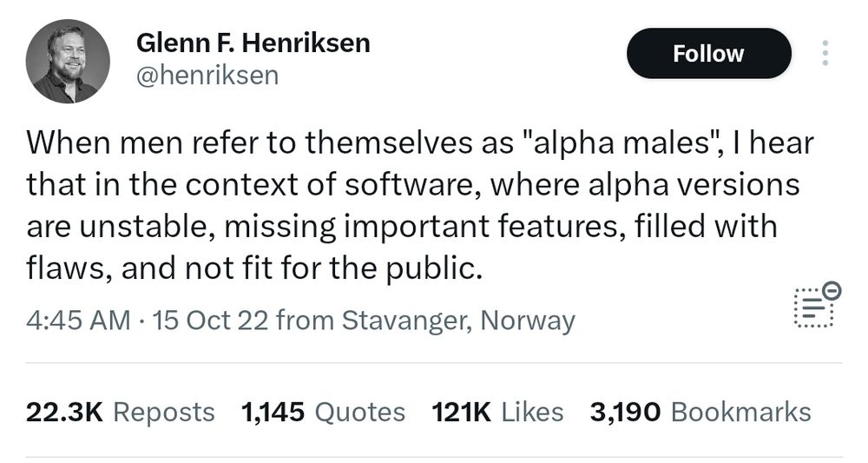Screen dimensions: 868x463
Task: Click the 1,145 quote count number
Action: point(273,412)
